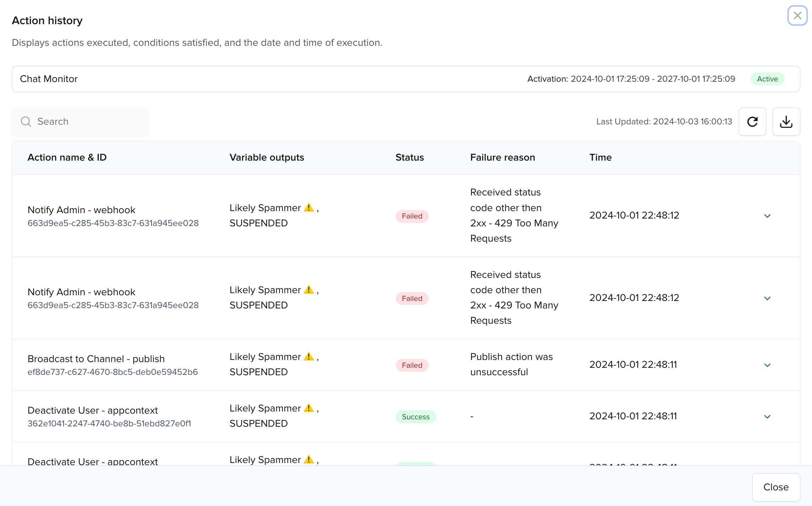Screen dimensions: 812x506
Task: Expand the Broadcast to Channel publish row
Action: (x=767, y=365)
